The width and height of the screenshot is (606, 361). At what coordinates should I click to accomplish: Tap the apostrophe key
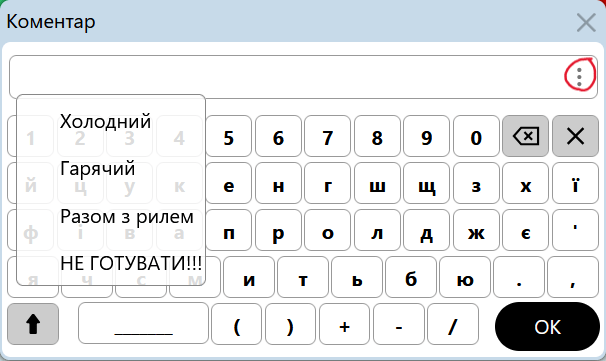(575, 230)
